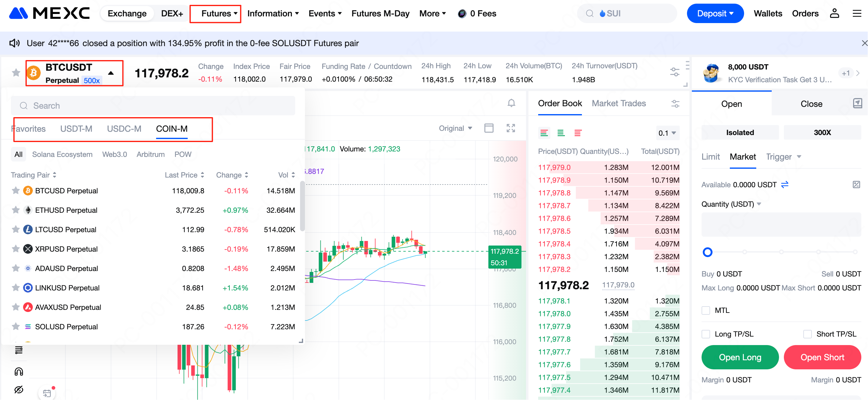Open the user account profile icon
The width and height of the screenshot is (868, 400).
(x=834, y=13)
